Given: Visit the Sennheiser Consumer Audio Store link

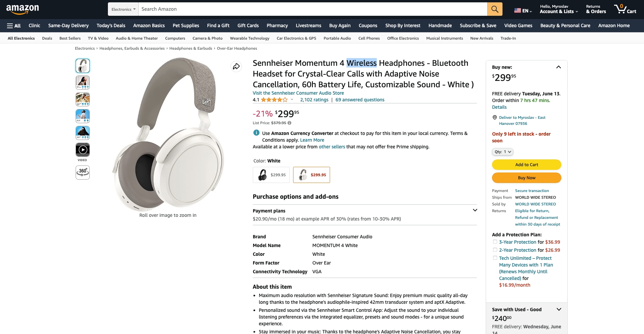Looking at the screenshot, I should tap(298, 93).
